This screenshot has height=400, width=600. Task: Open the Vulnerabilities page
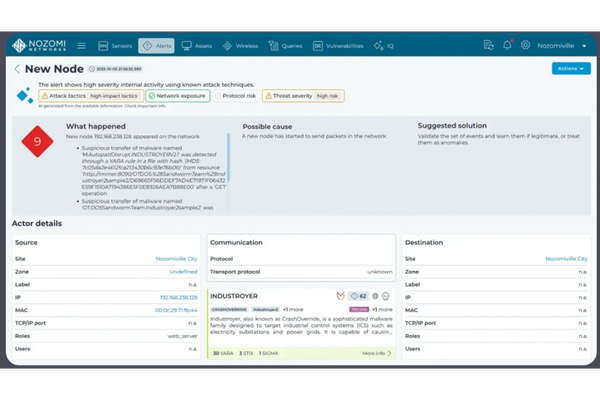pyautogui.click(x=338, y=46)
